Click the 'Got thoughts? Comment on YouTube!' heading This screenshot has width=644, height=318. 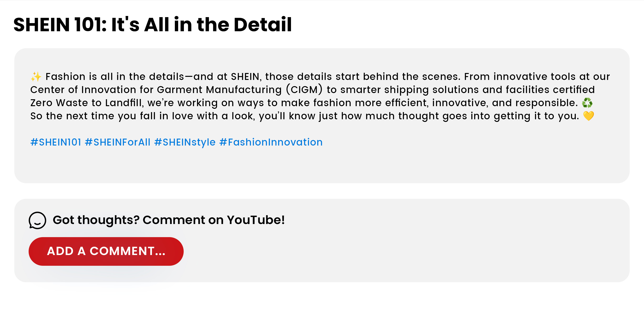tap(169, 220)
